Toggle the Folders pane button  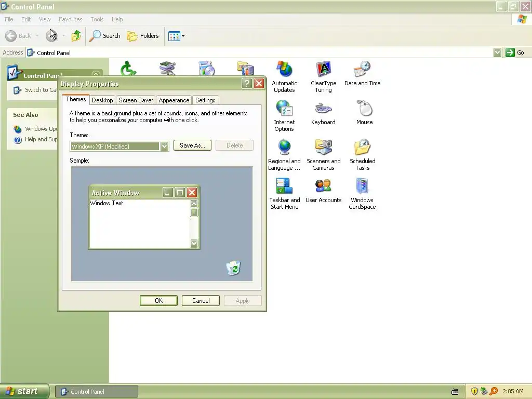click(x=143, y=36)
